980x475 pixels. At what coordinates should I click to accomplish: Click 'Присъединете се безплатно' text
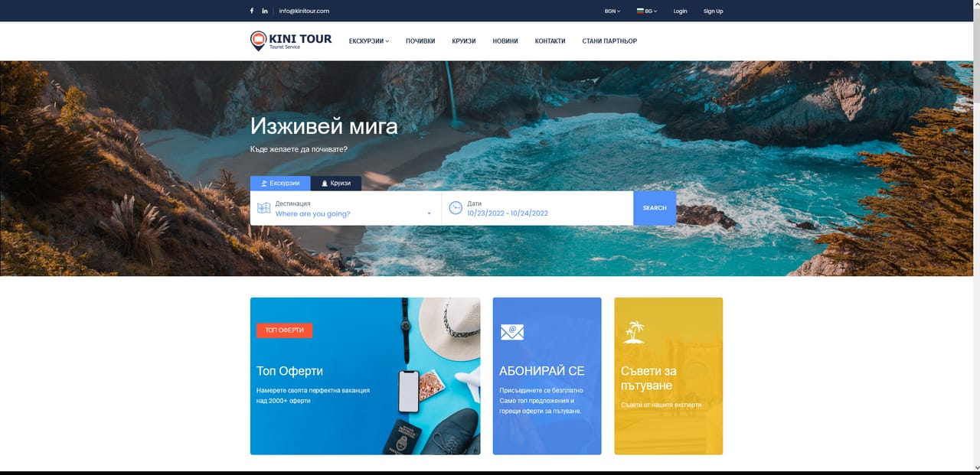[x=540, y=390]
